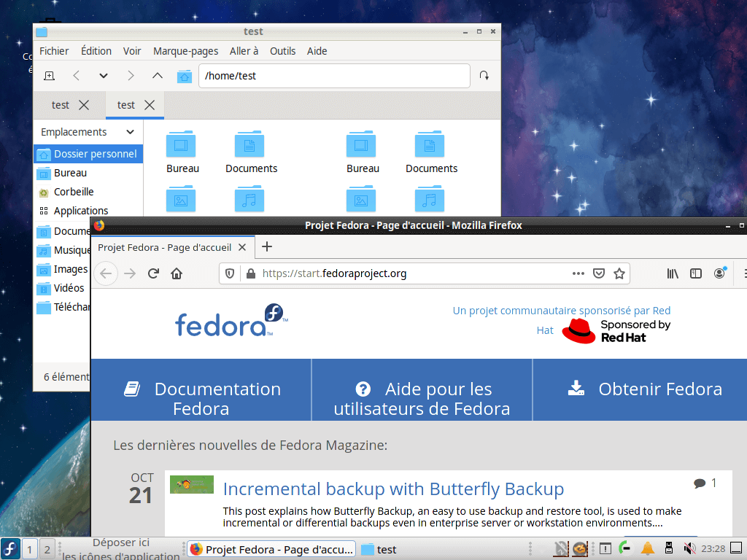747x560 pixels.
Task: Select the pictures folder icon in the right pane
Action: pyautogui.click(x=360, y=199)
